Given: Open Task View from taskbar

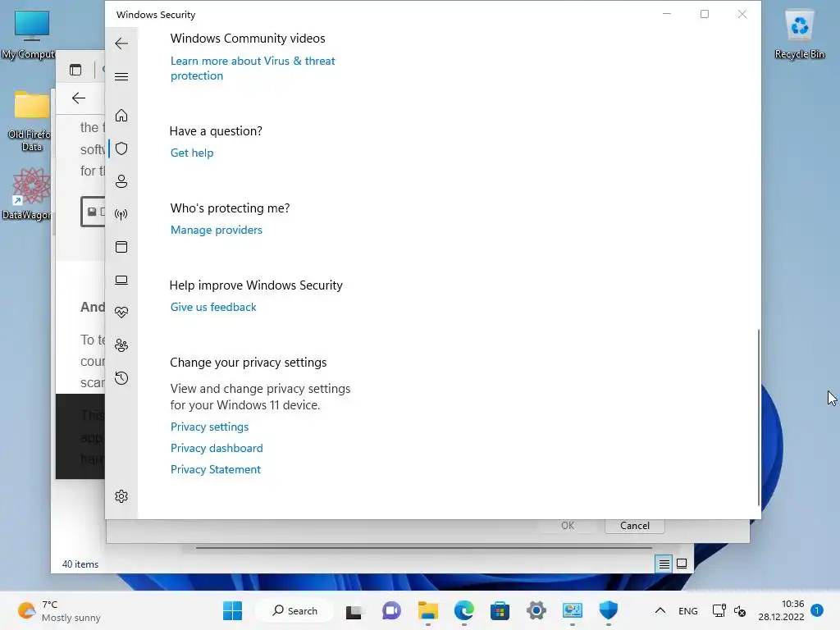Looking at the screenshot, I should [x=354, y=611].
